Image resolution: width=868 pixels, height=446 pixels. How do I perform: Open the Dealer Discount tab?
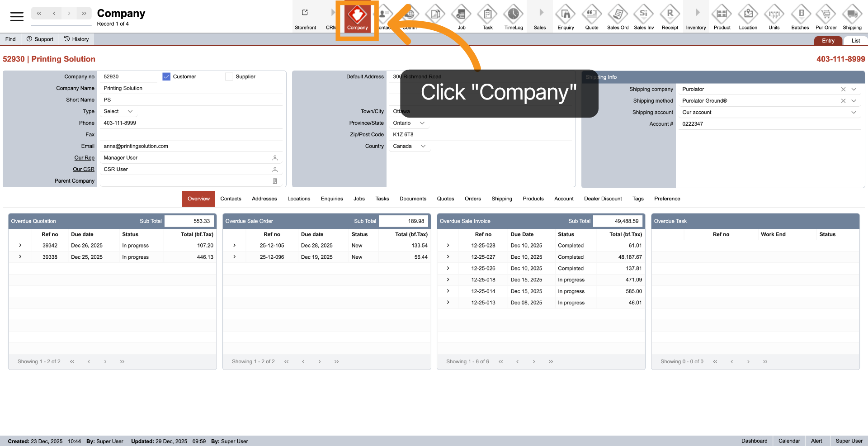coord(603,199)
